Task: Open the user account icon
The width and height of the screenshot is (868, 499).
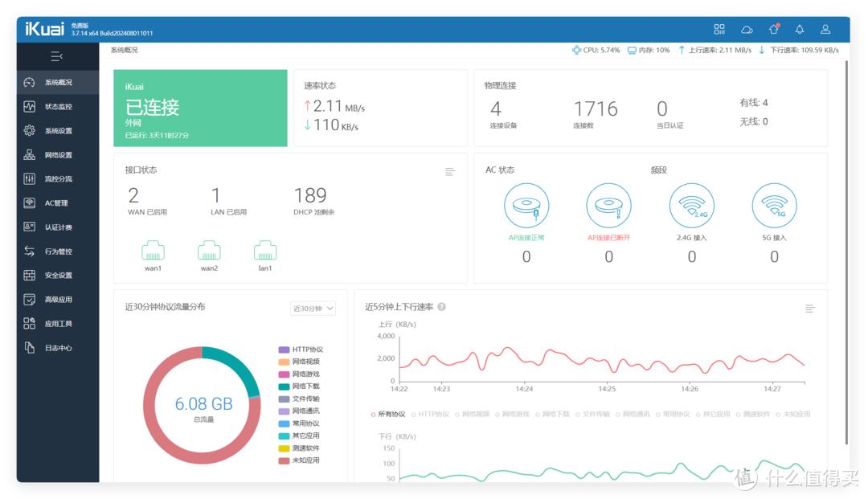Action: point(825,29)
